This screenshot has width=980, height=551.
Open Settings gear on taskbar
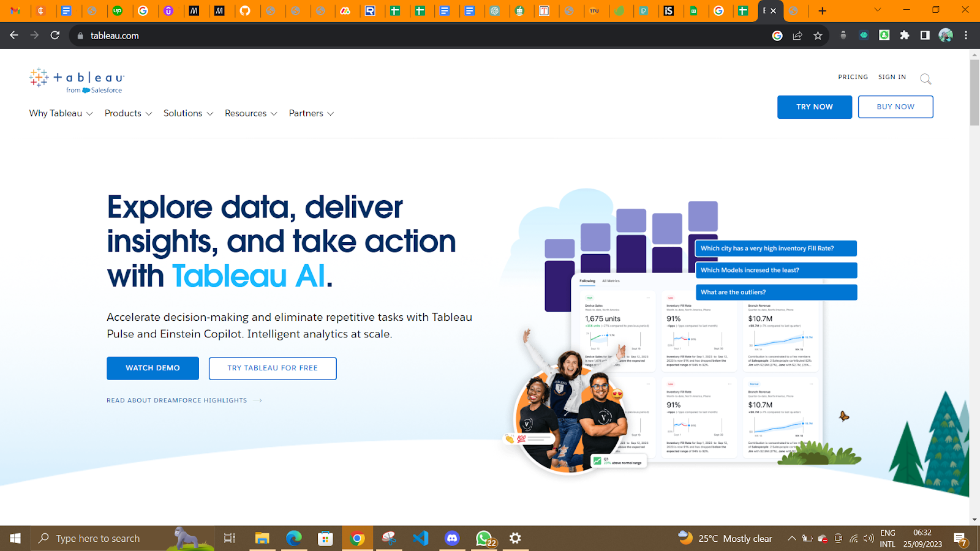[515, 538]
